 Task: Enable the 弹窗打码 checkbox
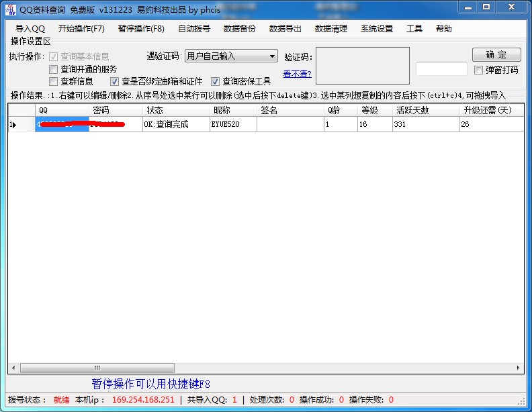click(478, 70)
